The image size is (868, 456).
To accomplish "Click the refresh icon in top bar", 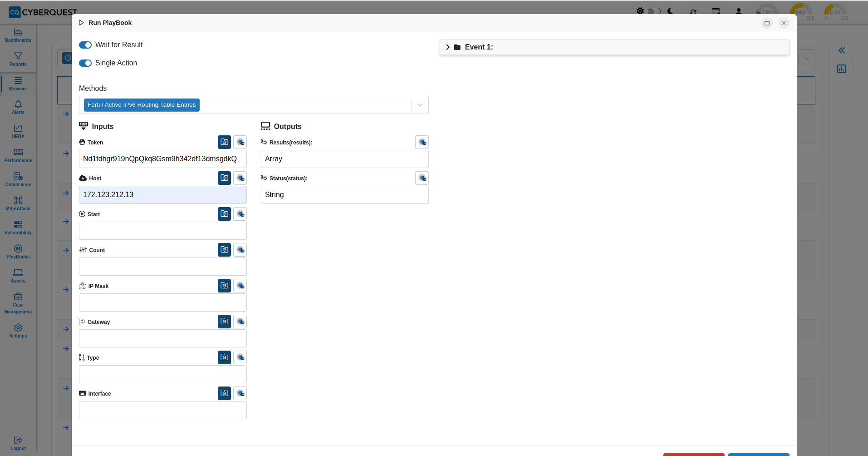I will pos(693,11).
